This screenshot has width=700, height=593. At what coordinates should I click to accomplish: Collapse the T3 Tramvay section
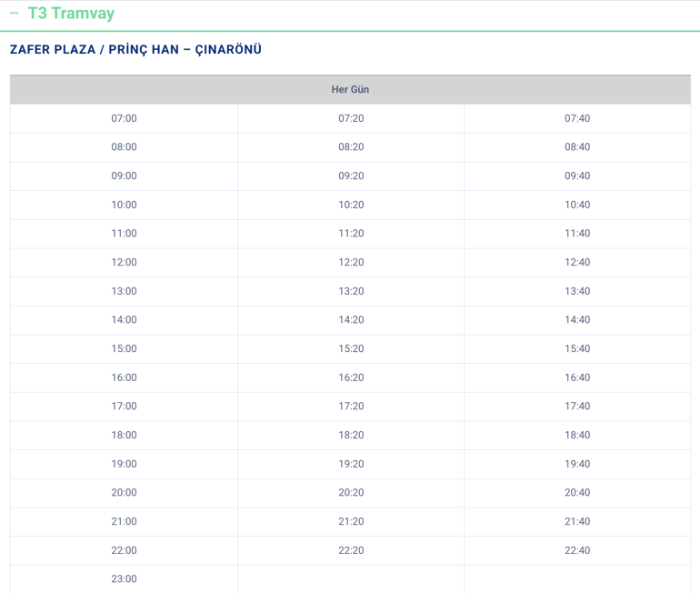(15, 14)
